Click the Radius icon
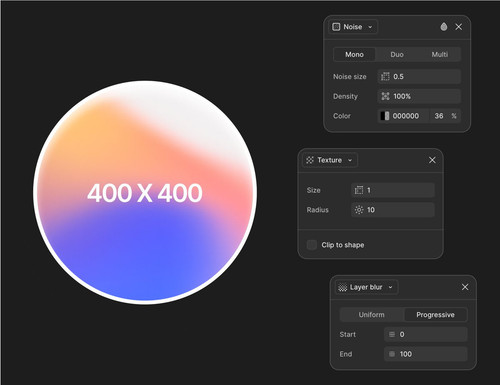 pyautogui.click(x=359, y=210)
